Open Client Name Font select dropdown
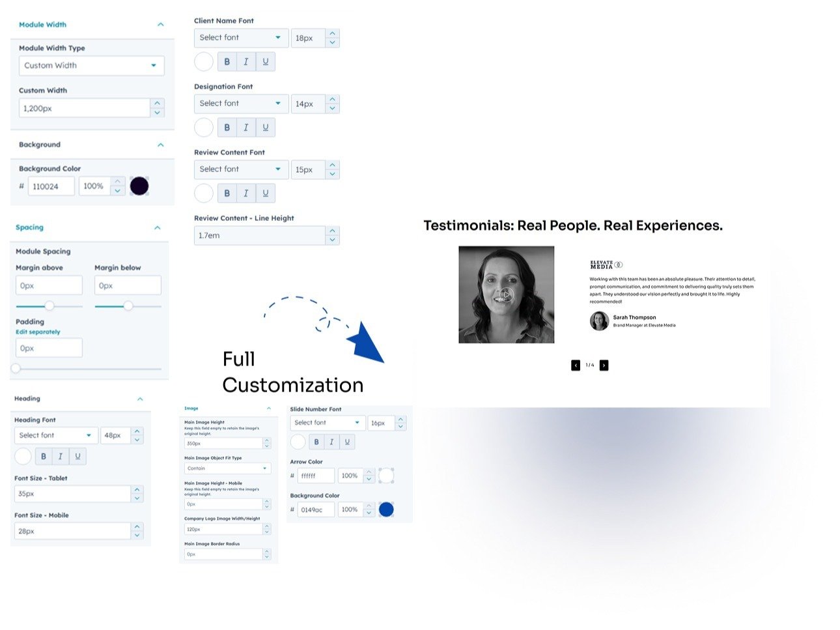840x630 pixels. tap(240, 38)
